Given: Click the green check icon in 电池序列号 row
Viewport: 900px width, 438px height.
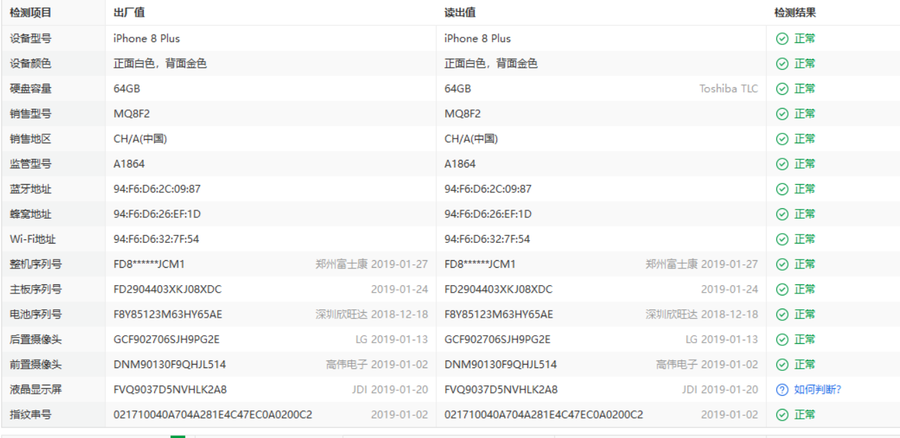Looking at the screenshot, I should coord(782,314).
